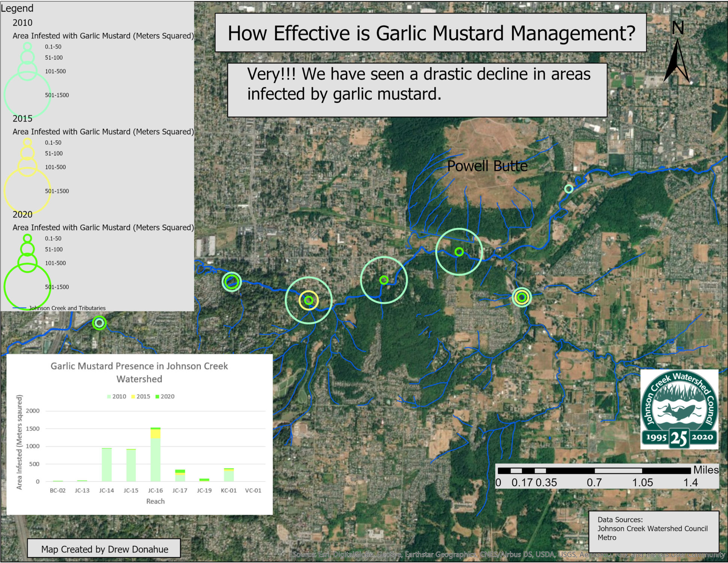Click the 2010 chart legend swatch

(109, 396)
